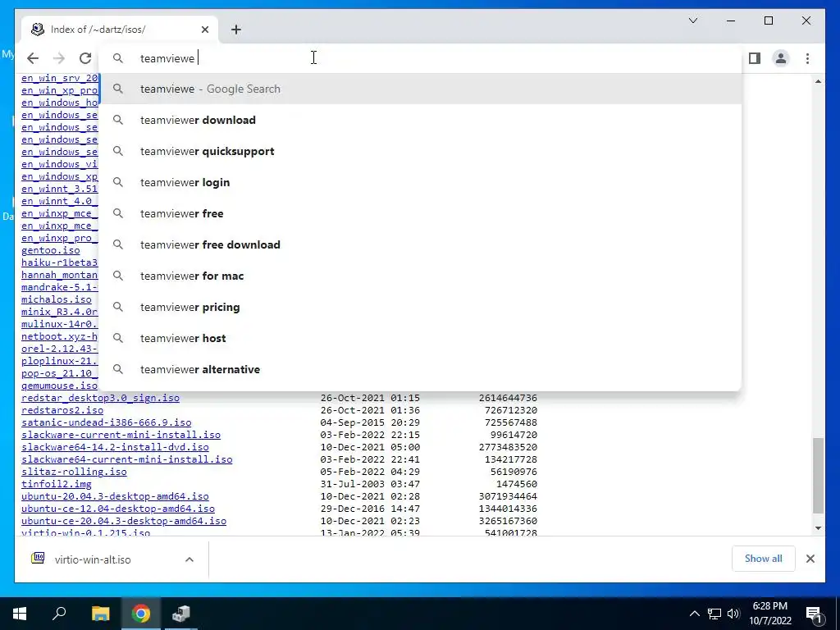Open the slitaz-rolling.iso link
This screenshot has height=630, width=840.
(x=74, y=472)
